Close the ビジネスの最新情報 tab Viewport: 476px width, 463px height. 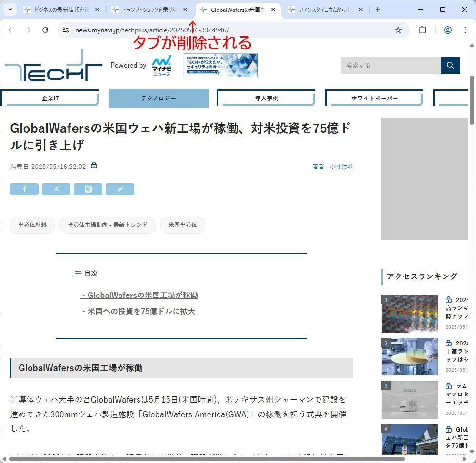pyautogui.click(x=97, y=10)
